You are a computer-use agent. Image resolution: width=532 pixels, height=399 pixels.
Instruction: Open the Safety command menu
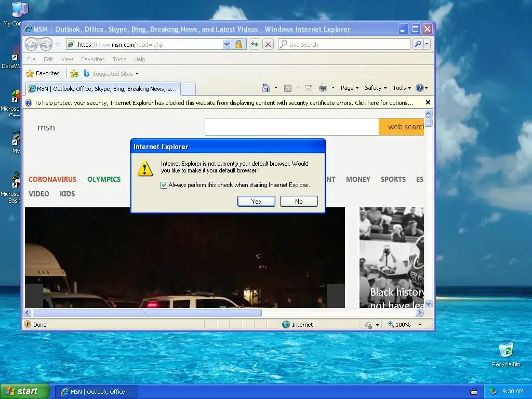[x=375, y=88]
